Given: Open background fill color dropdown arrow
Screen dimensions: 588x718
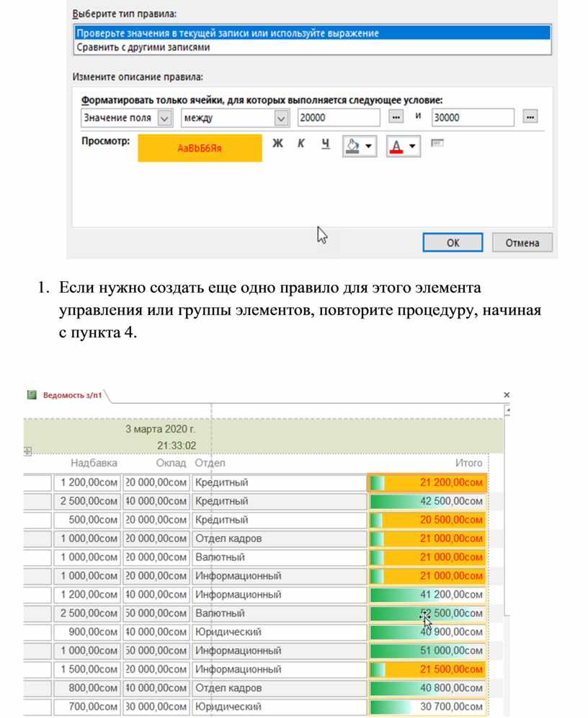Looking at the screenshot, I should (x=369, y=146).
